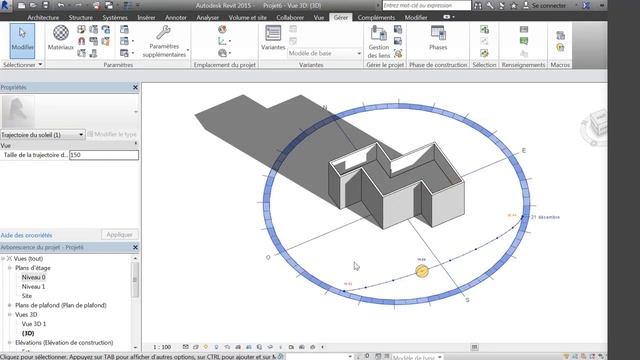
Task: Click the 1 : 100 view scale
Action: click(x=162, y=347)
